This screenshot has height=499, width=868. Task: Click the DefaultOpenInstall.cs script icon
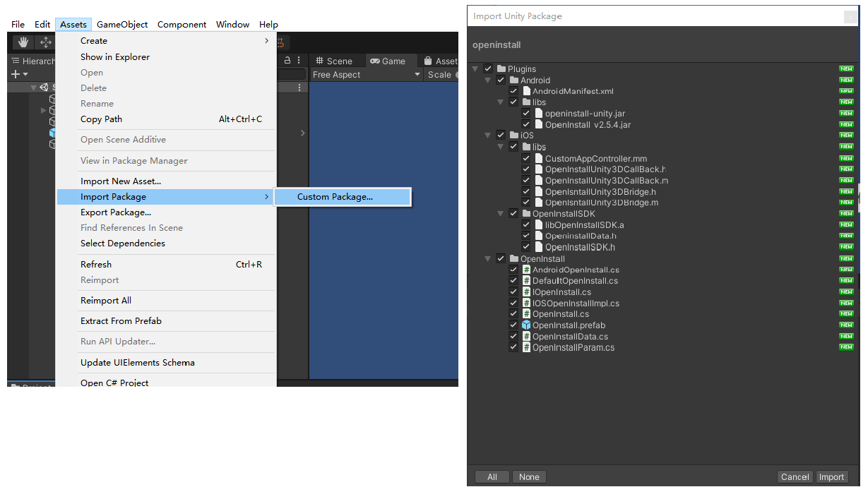pyautogui.click(x=526, y=281)
